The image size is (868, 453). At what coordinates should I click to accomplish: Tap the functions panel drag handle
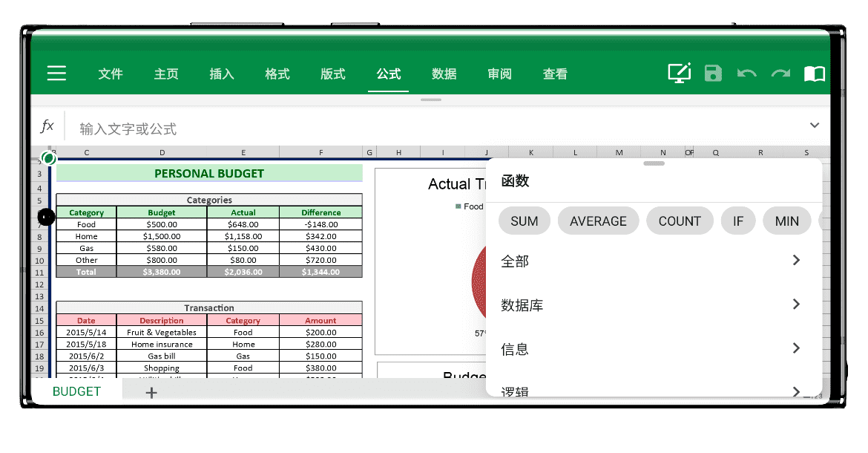pos(654,163)
